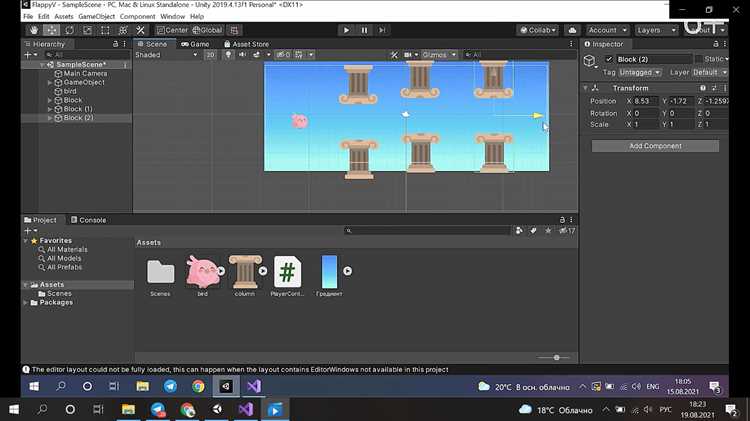Select the Rotate tool in toolbar
The height and width of the screenshot is (421, 750).
tap(69, 30)
